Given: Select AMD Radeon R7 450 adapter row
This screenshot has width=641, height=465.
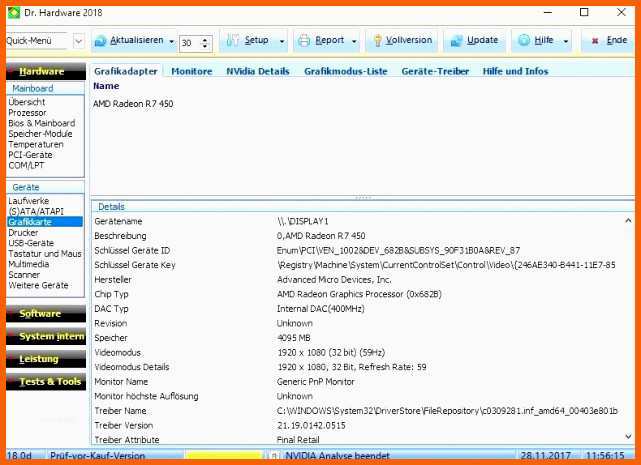Looking at the screenshot, I should point(133,104).
